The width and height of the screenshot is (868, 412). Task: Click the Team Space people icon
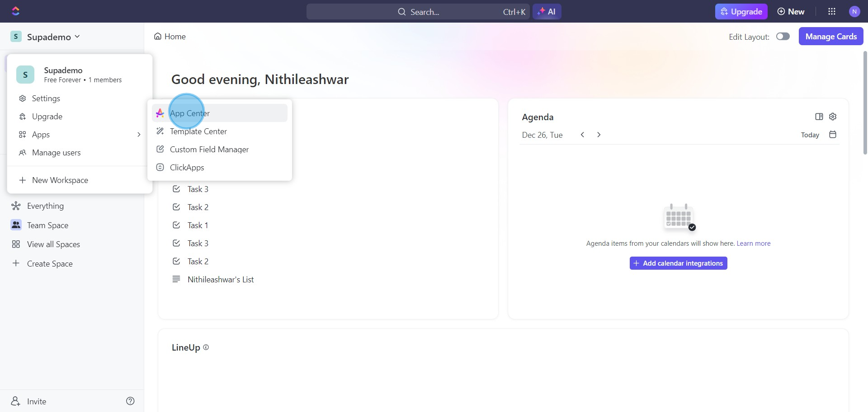click(x=16, y=225)
